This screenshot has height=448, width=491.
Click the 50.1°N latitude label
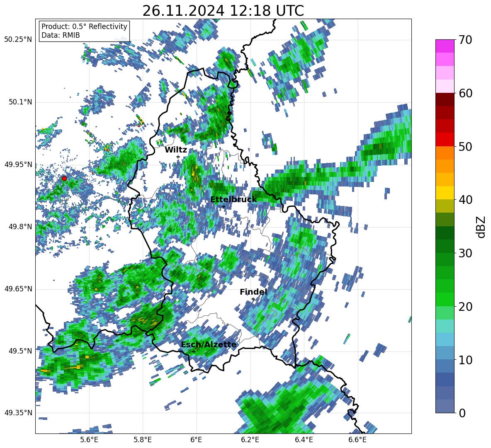(x=20, y=102)
